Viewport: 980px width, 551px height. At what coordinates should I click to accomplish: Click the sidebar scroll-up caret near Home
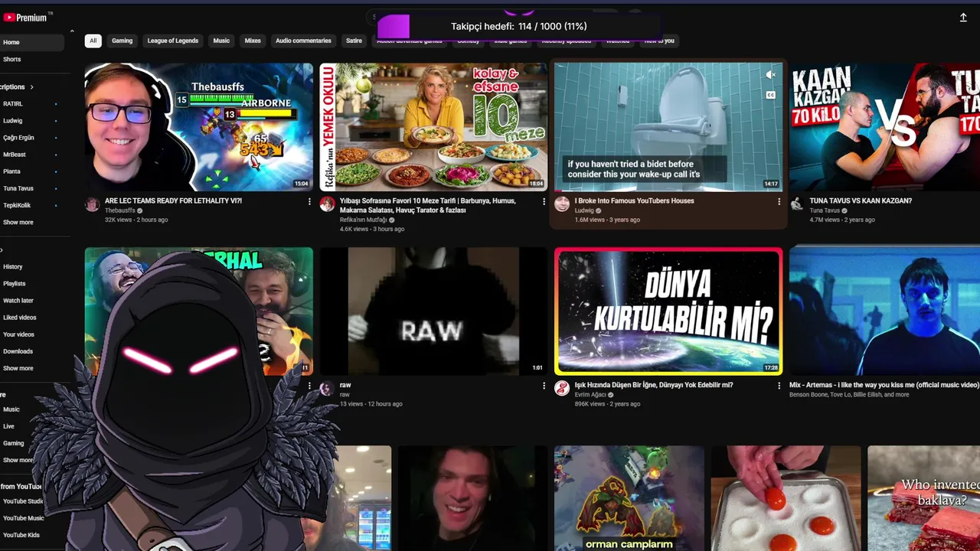[x=72, y=31]
